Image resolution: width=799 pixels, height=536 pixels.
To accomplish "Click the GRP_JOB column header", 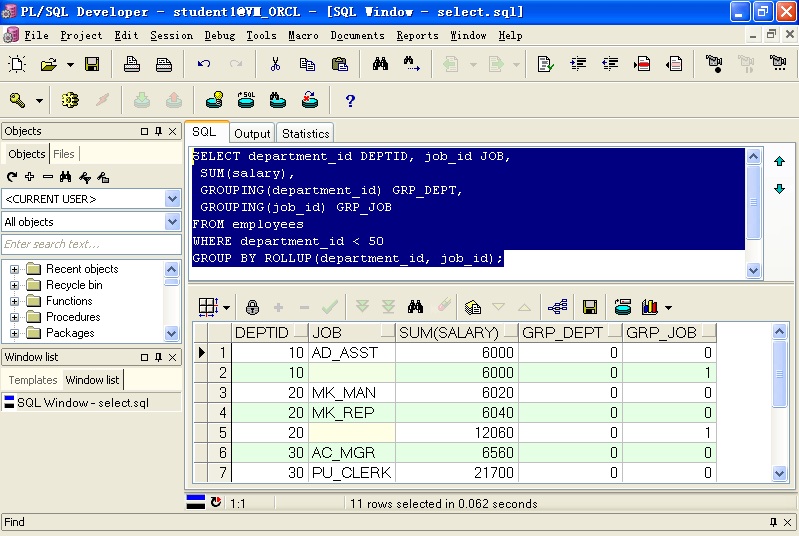I will (670, 333).
